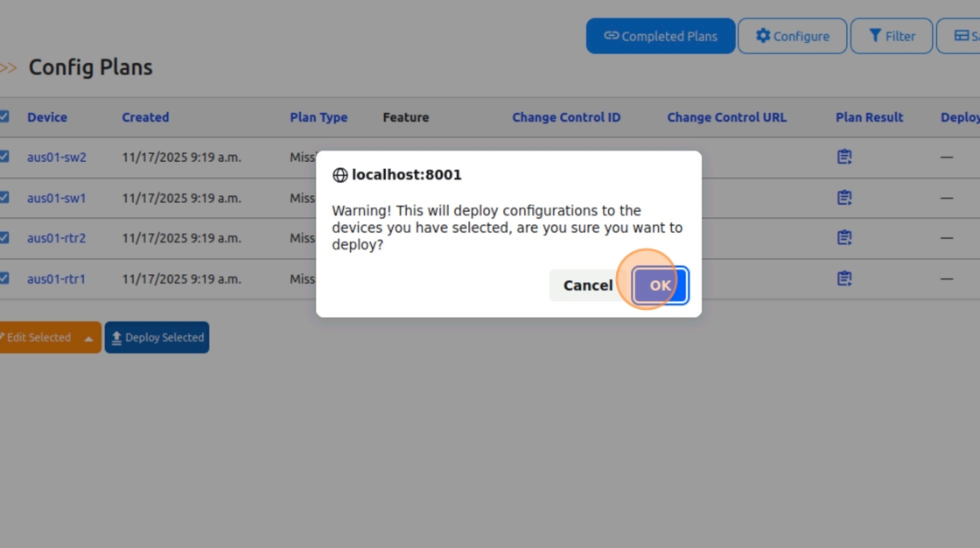Uncheck the aus01-rtr2 row checkbox

click(x=3, y=238)
